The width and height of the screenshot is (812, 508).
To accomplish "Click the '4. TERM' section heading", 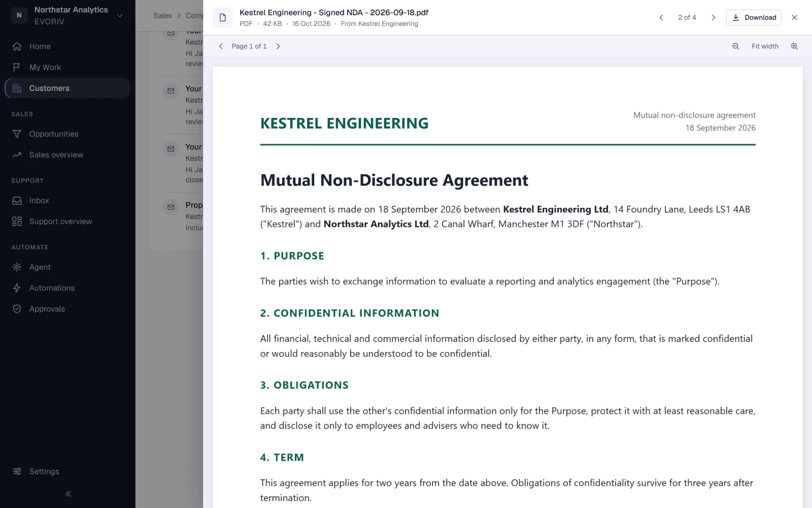I will pyautogui.click(x=282, y=457).
